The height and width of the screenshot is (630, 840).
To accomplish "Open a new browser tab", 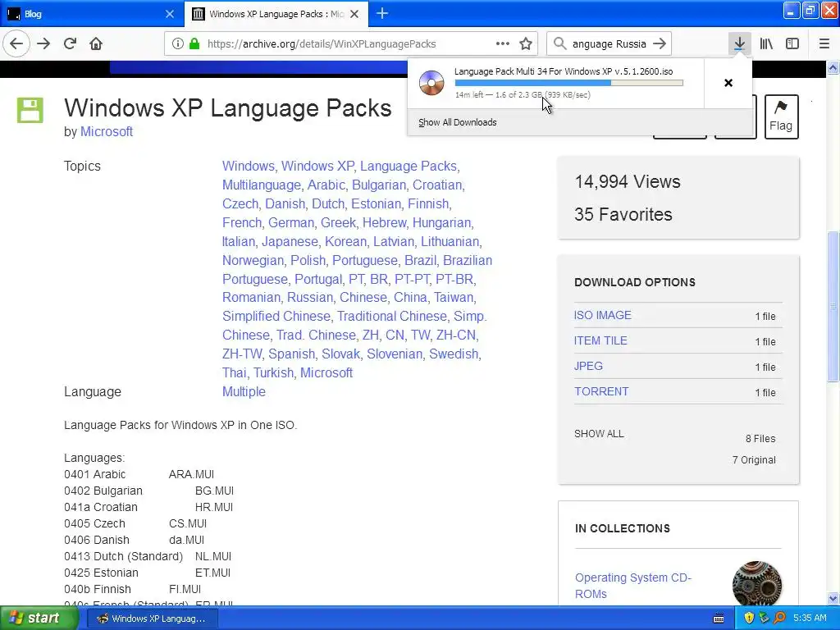I will pyautogui.click(x=382, y=13).
